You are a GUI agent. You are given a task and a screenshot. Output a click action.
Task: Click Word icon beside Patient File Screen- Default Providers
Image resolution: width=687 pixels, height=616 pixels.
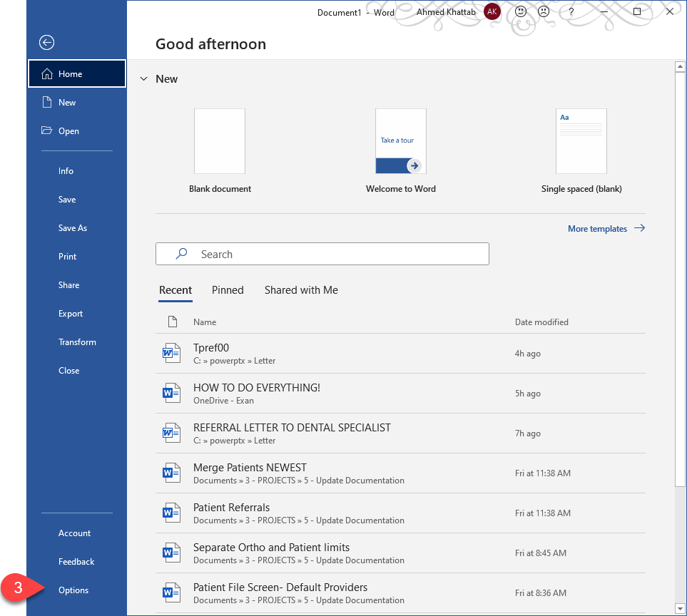(171, 592)
